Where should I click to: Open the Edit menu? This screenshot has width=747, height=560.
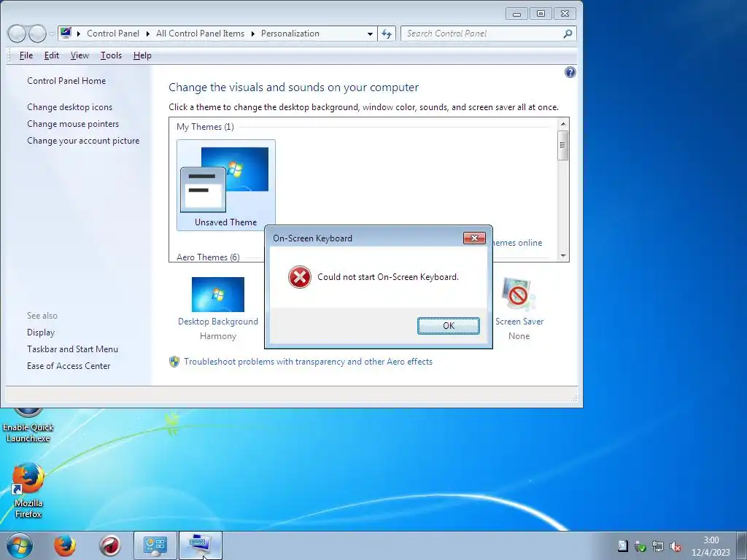[x=52, y=55]
